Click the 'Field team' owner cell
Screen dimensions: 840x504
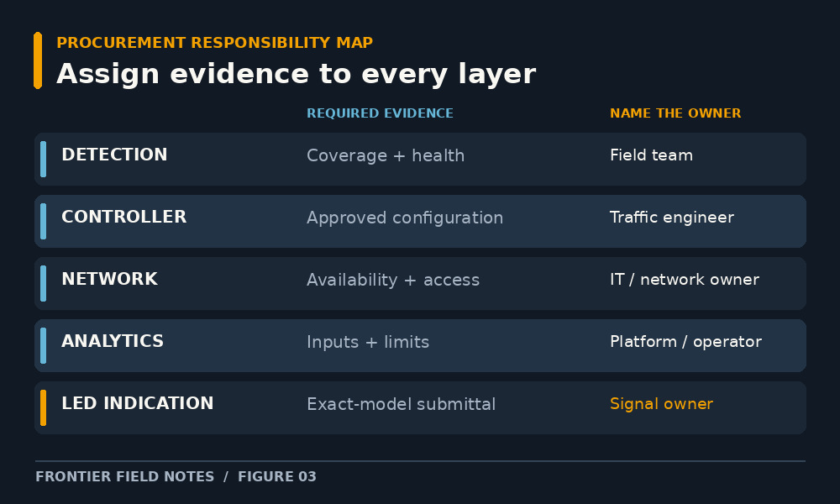[651, 155]
